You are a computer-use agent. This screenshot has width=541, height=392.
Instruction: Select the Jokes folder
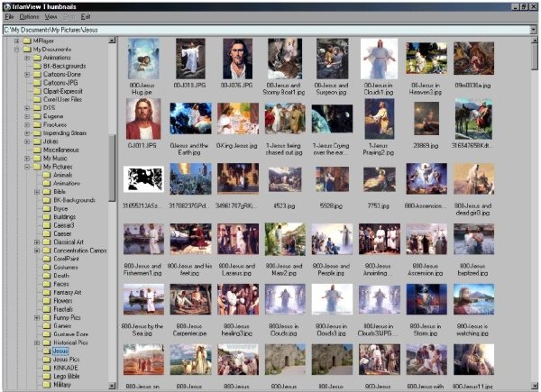point(46,141)
